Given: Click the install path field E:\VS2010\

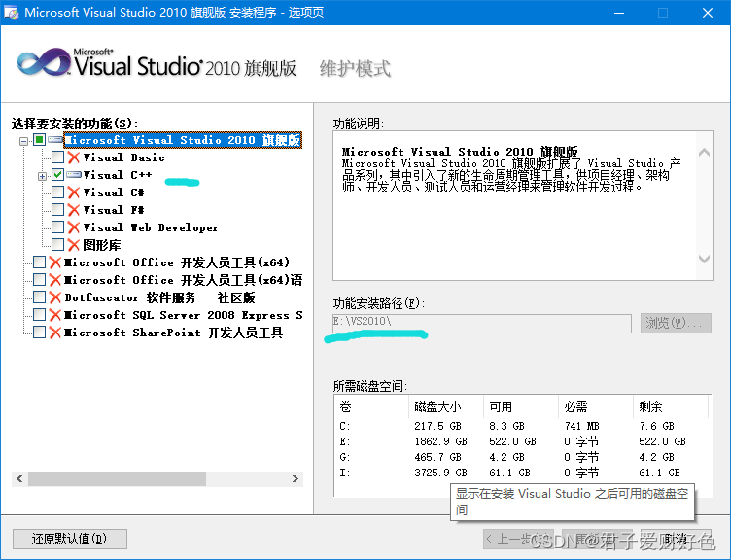Looking at the screenshot, I should tap(482, 323).
